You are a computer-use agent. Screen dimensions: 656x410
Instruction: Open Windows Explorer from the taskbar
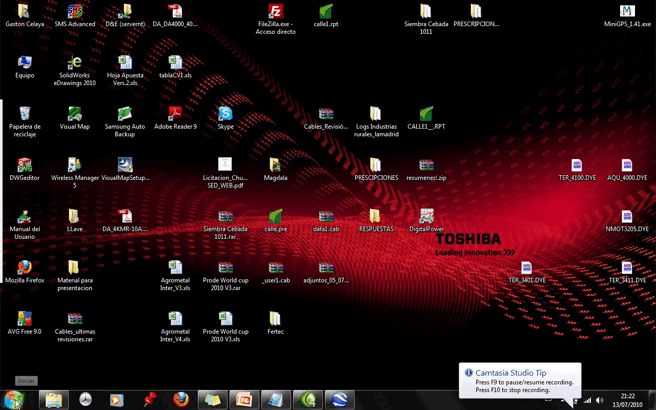coord(54,400)
